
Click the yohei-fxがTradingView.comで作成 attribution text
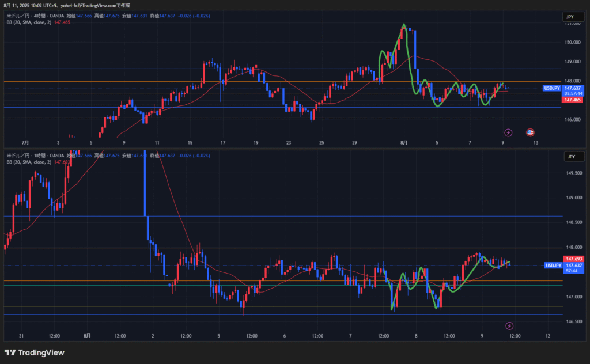(x=95, y=6)
